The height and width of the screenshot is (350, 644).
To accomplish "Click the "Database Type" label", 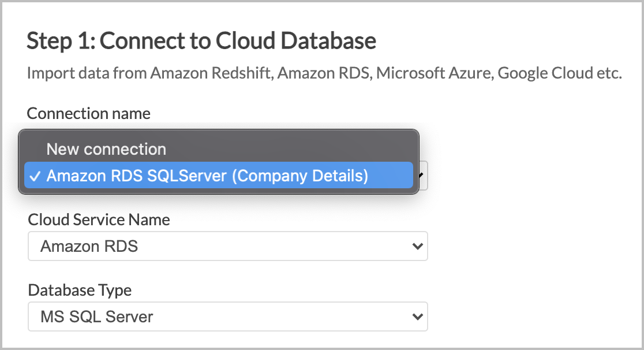I will click(x=79, y=291).
